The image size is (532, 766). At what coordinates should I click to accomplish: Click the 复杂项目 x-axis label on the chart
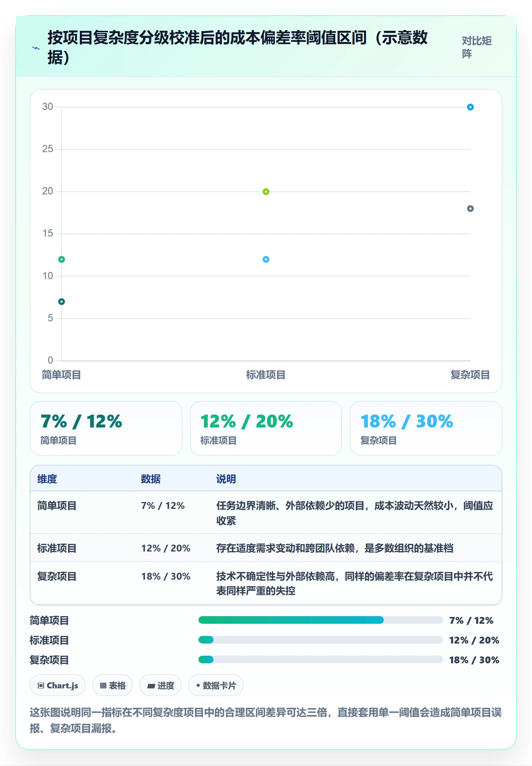470,375
